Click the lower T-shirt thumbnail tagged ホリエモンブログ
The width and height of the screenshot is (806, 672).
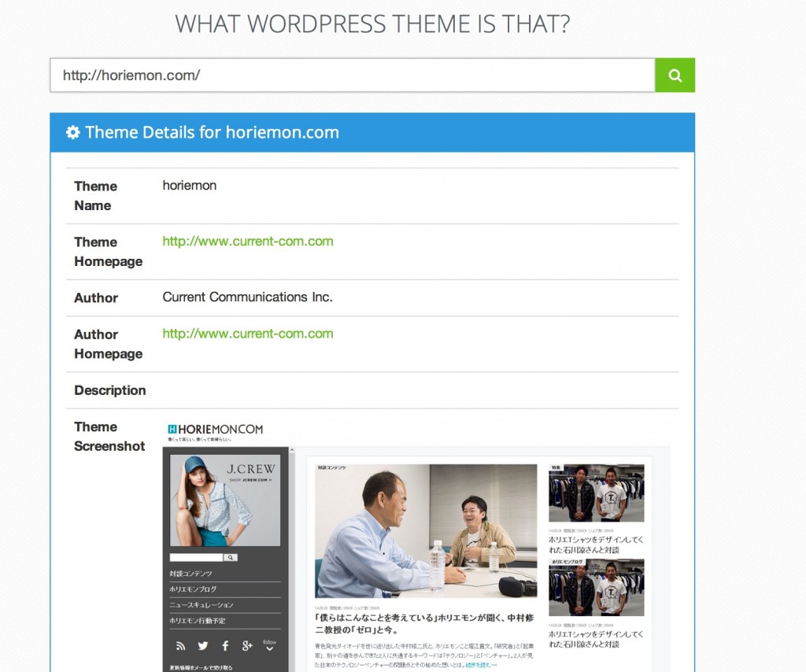(597, 588)
